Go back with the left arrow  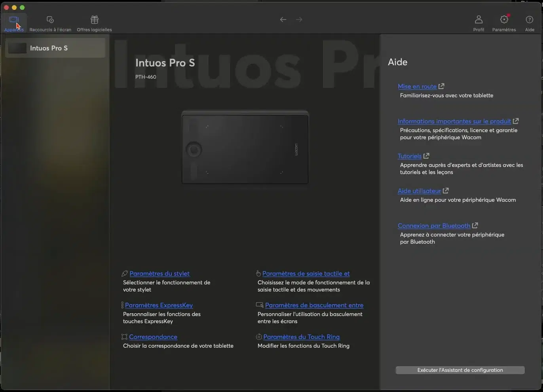coord(283,19)
